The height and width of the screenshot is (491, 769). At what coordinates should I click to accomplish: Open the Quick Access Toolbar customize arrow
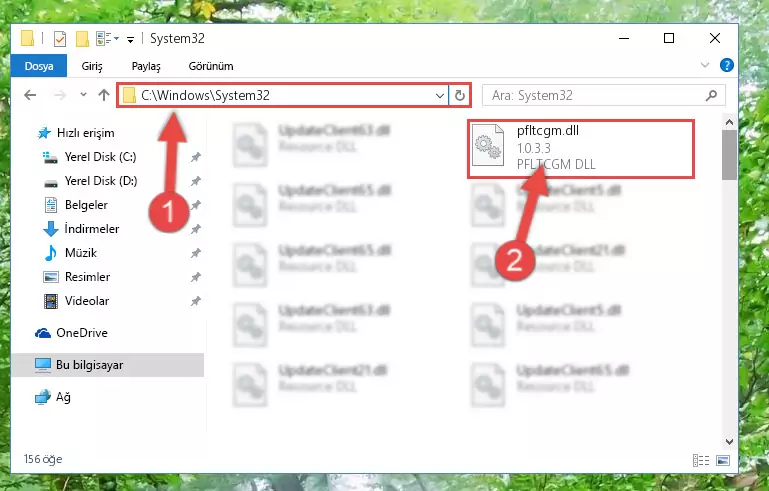click(x=130, y=39)
